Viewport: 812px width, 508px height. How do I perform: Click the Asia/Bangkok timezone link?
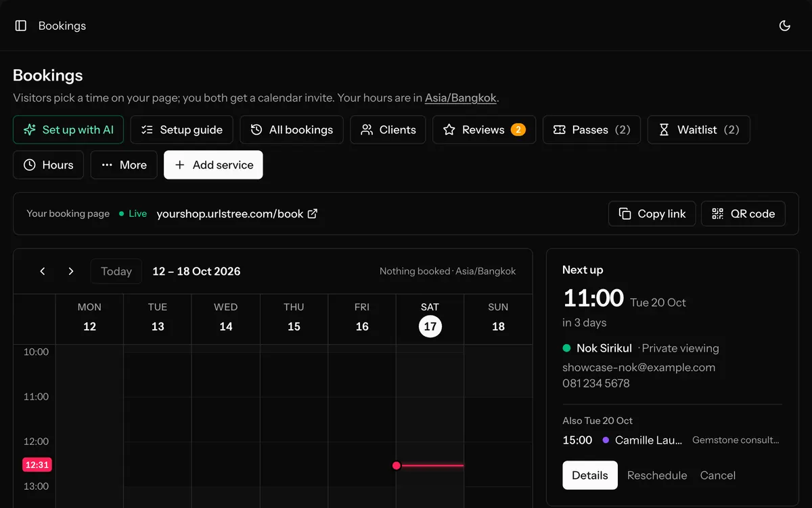point(461,98)
